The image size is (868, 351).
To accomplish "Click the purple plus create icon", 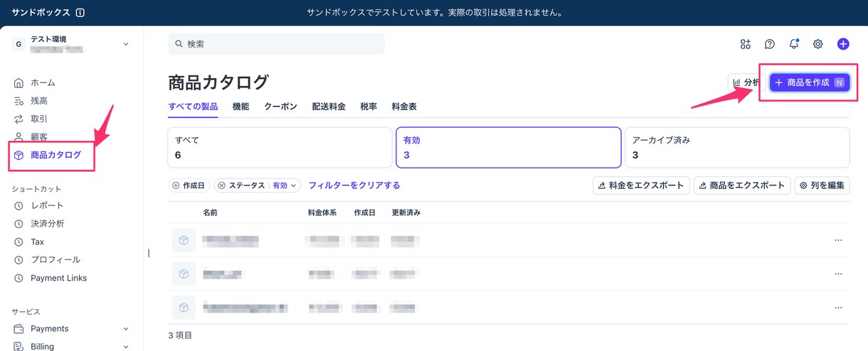I will point(843,44).
